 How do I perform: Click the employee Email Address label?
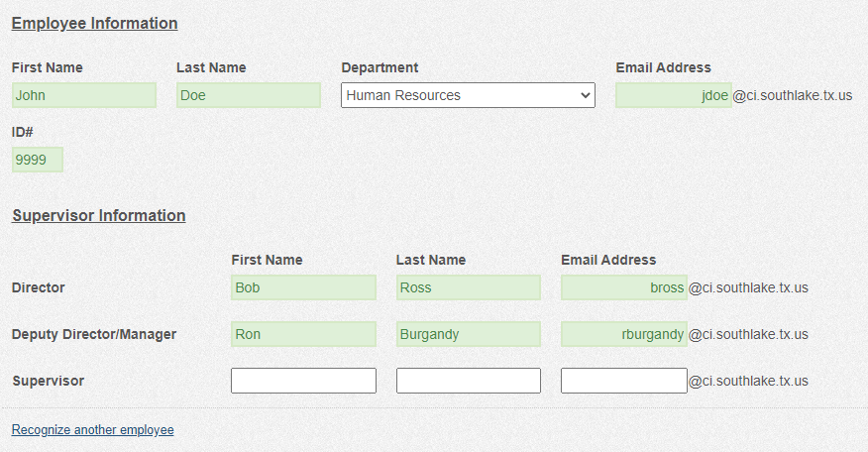click(x=663, y=67)
